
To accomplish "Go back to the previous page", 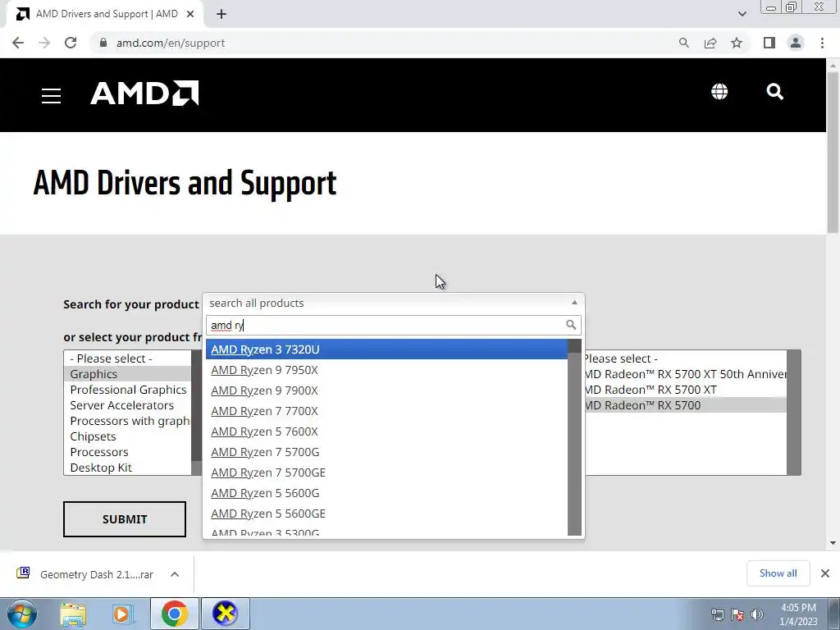I will click(x=18, y=43).
